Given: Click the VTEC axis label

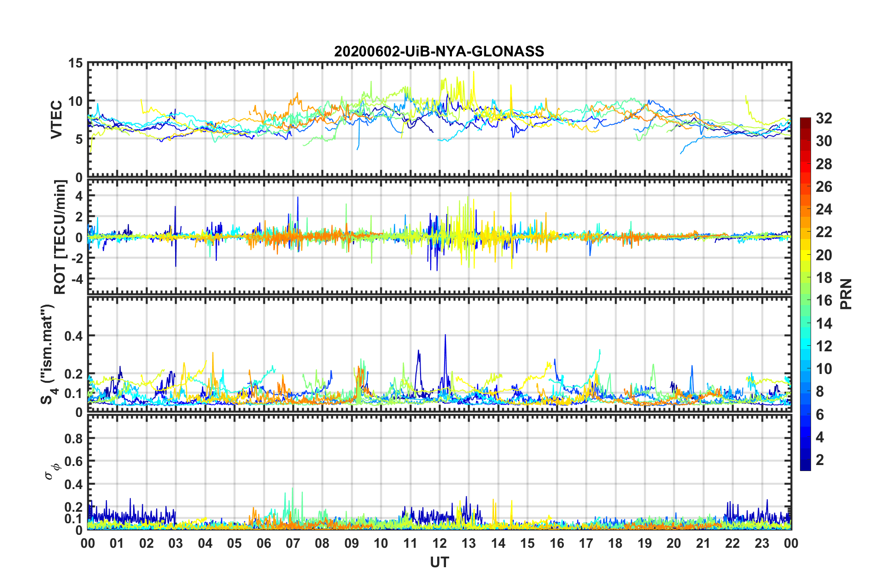Looking at the screenshot, I should point(56,119).
